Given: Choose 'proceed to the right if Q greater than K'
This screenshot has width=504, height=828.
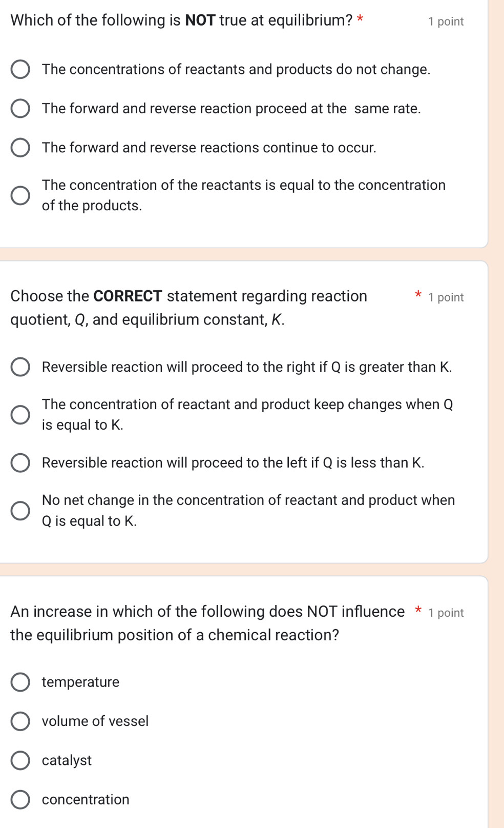Looking at the screenshot, I should (20, 367).
